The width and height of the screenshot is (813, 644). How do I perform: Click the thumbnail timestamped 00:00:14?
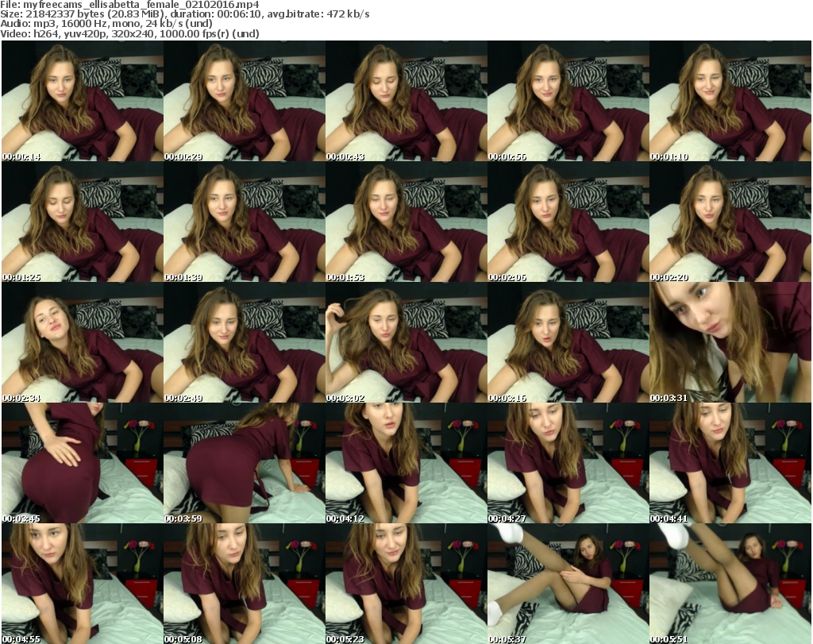coord(83,102)
